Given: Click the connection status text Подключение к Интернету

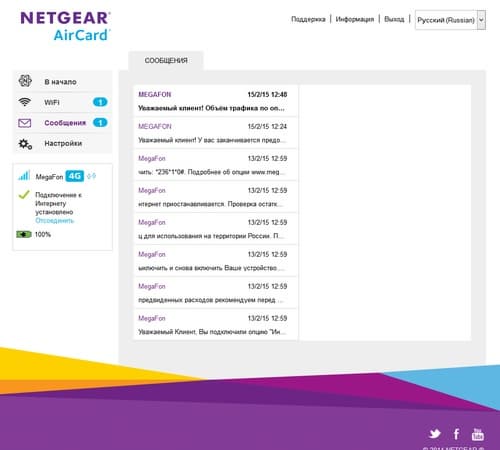Looking at the screenshot, I should tap(58, 203).
